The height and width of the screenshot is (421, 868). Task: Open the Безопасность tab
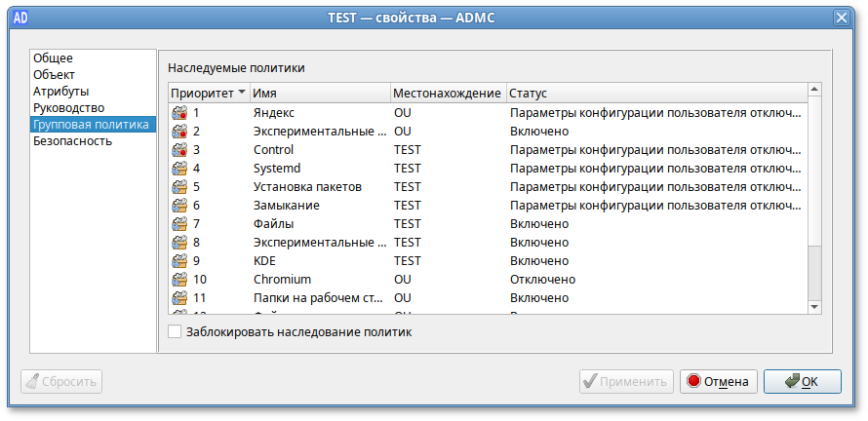[x=93, y=141]
